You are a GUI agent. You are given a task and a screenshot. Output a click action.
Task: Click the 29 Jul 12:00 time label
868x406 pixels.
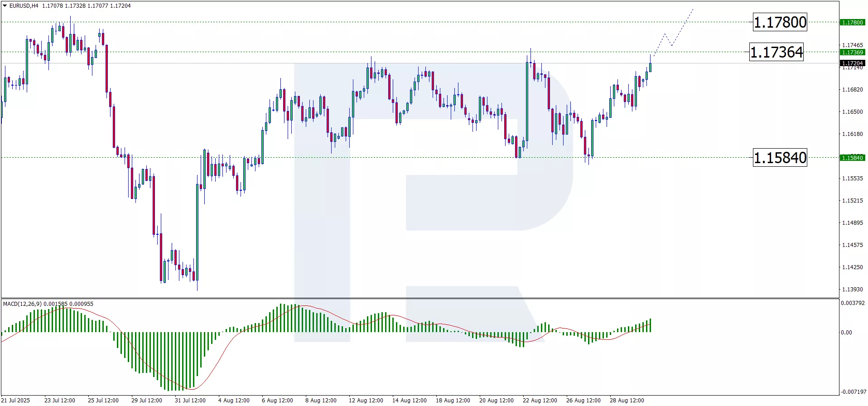(x=147, y=401)
